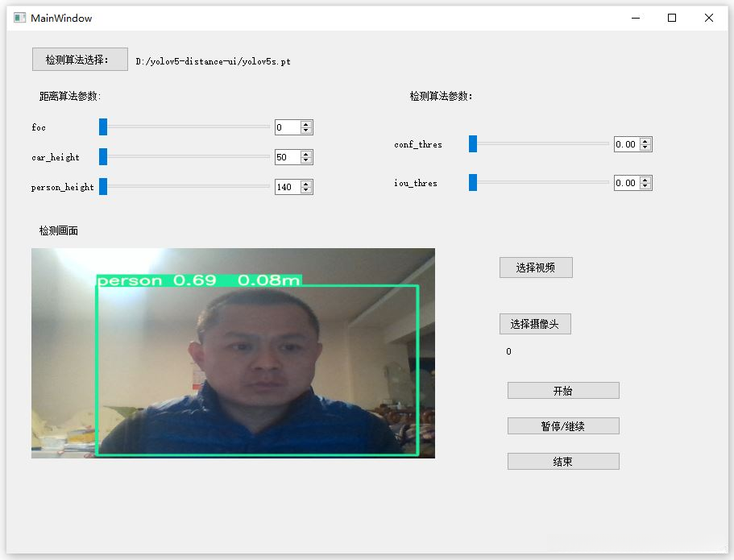
Task: Stop detection with the 结束 button
Action: coord(563,461)
